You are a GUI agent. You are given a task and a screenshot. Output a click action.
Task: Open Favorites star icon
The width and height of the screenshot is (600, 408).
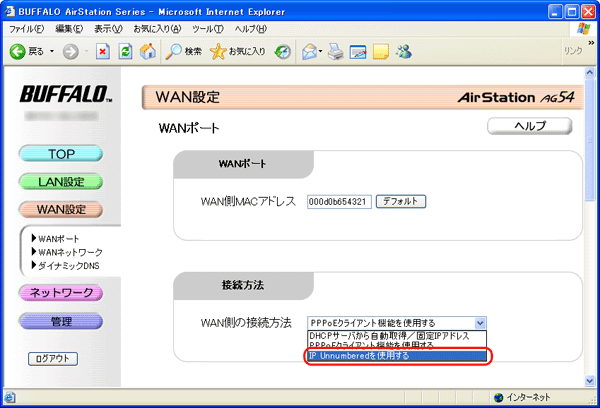pos(218,51)
